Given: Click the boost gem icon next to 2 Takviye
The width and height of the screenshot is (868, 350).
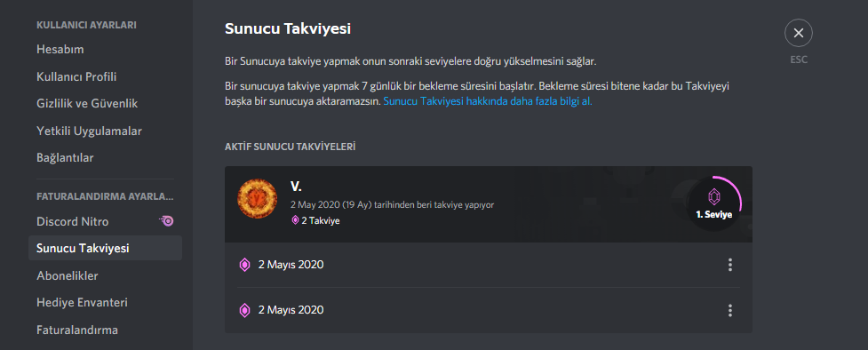Looking at the screenshot, I should (x=295, y=220).
